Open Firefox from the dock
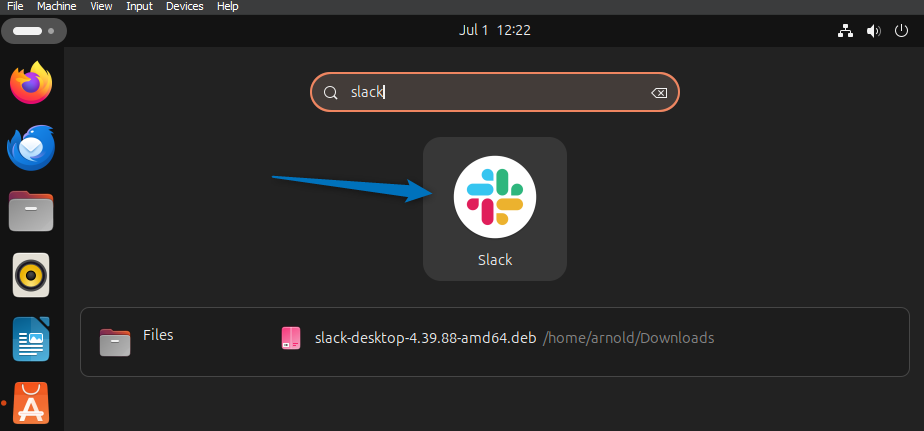Image resolution: width=924 pixels, height=431 pixels. coord(31,83)
